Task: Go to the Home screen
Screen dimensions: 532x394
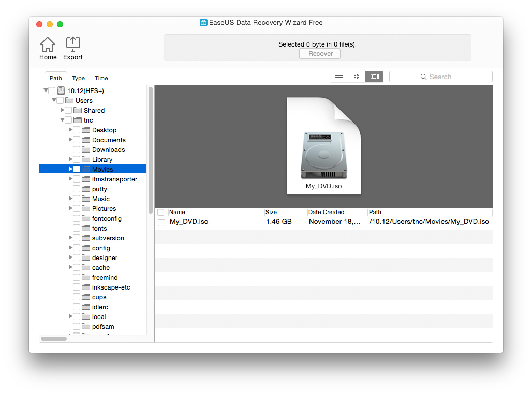Action: [48, 49]
